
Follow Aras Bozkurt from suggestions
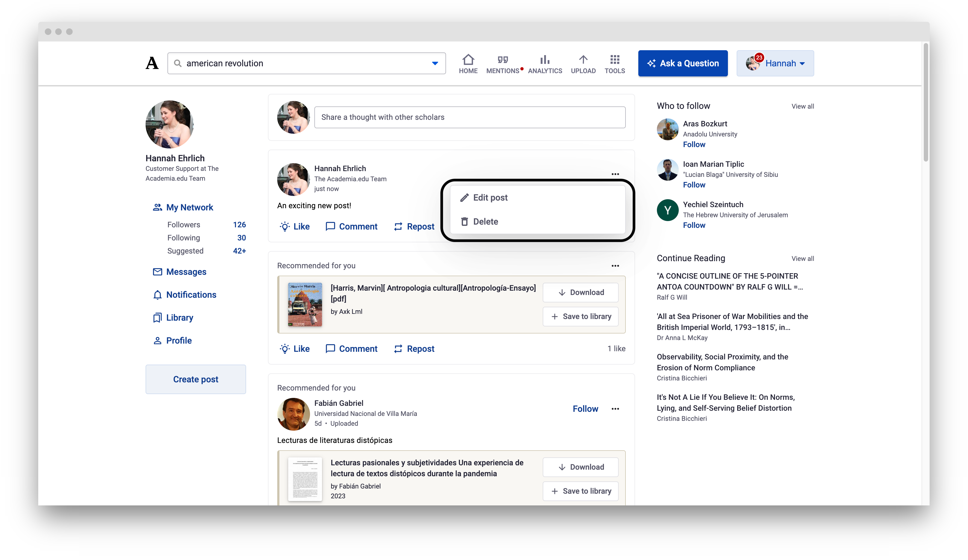(694, 145)
